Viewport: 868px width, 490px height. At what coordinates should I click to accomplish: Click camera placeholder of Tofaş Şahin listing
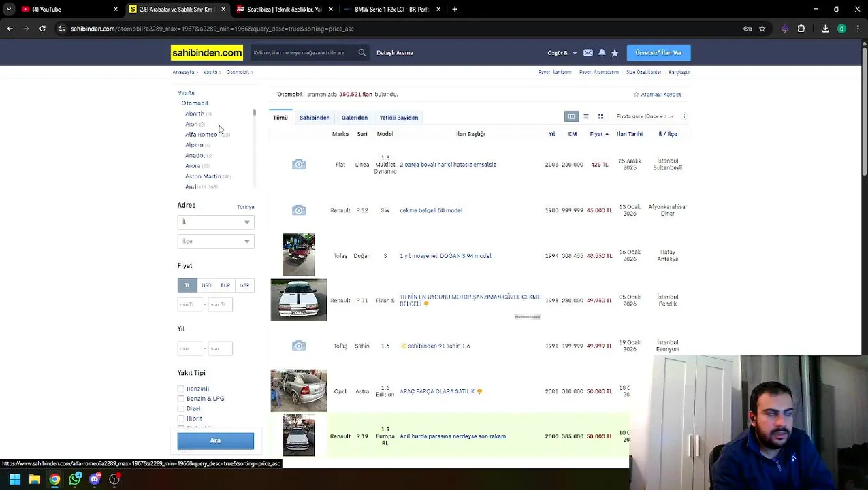pos(298,346)
